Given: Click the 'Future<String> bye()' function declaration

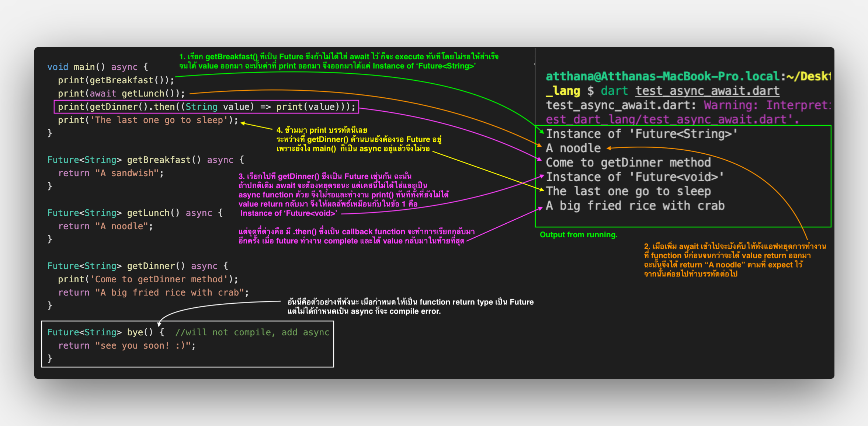Looking at the screenshot, I should [x=105, y=332].
